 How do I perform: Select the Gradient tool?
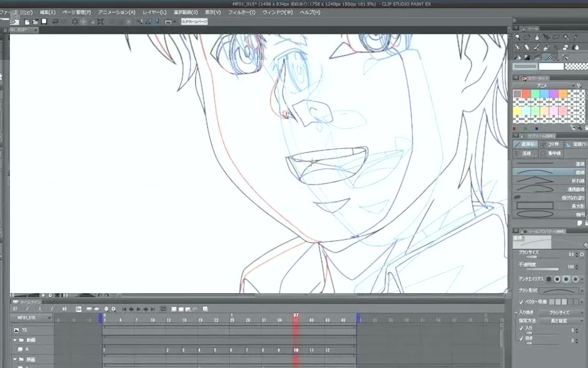coord(527,57)
